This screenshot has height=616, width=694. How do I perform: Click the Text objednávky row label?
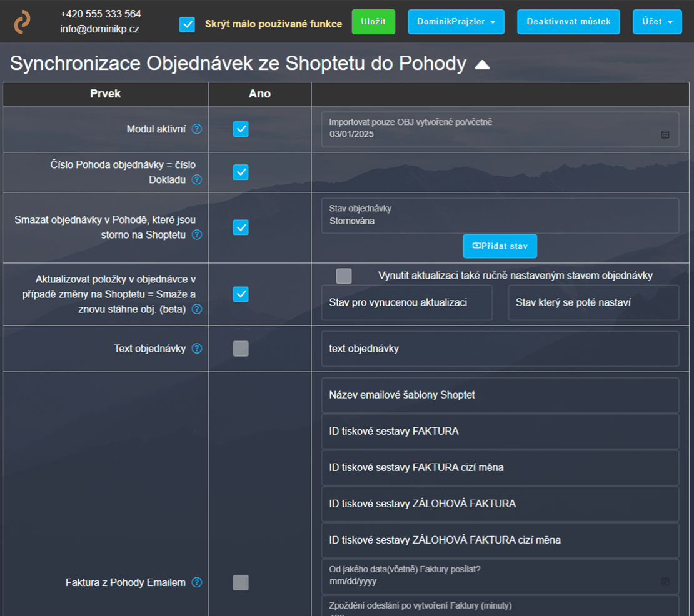point(150,349)
